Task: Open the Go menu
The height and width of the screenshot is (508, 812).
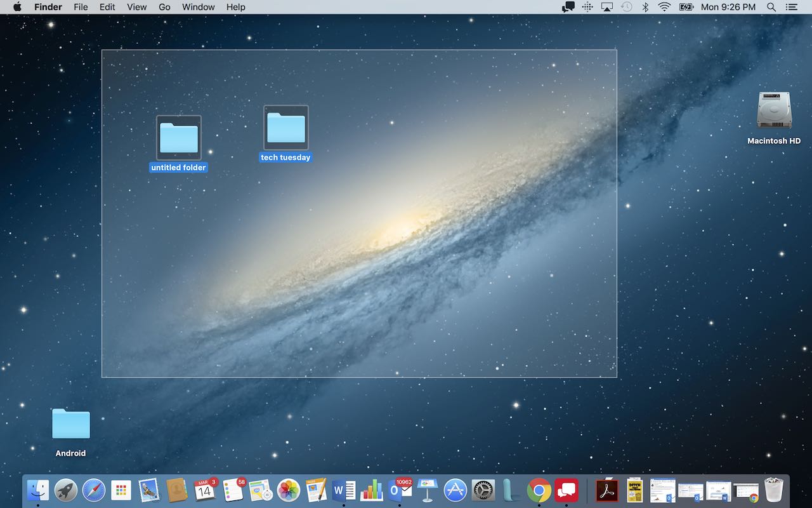Action: [164, 7]
